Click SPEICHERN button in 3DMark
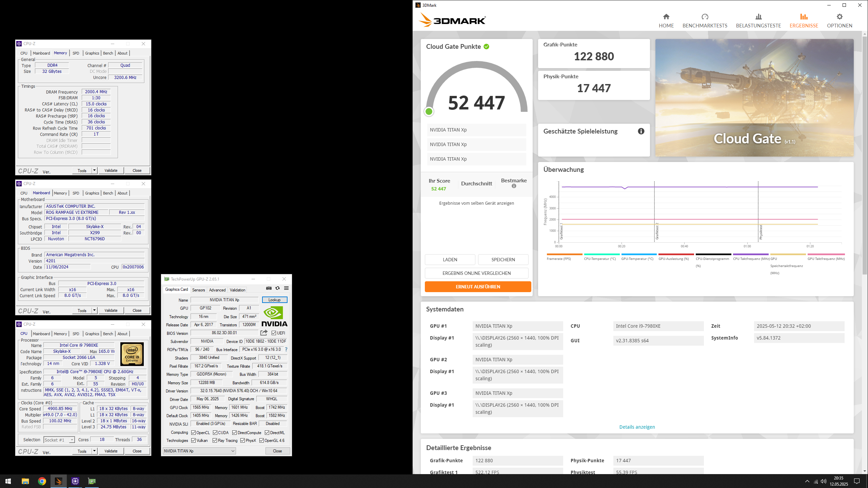The image size is (868, 488). (x=503, y=260)
